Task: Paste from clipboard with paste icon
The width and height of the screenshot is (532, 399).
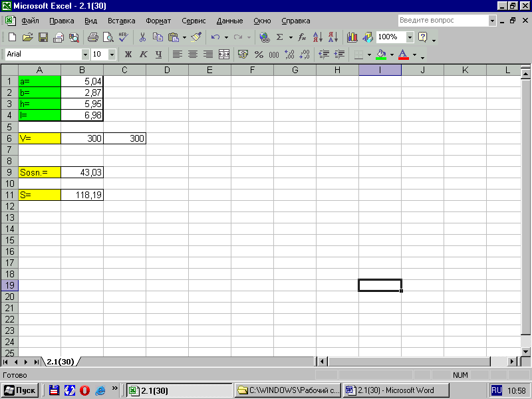Action: (x=174, y=37)
